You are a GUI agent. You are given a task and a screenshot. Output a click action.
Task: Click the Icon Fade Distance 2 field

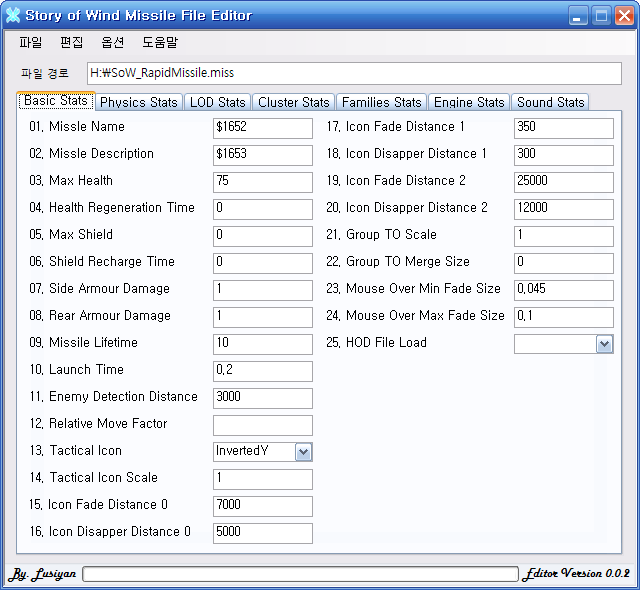564,182
